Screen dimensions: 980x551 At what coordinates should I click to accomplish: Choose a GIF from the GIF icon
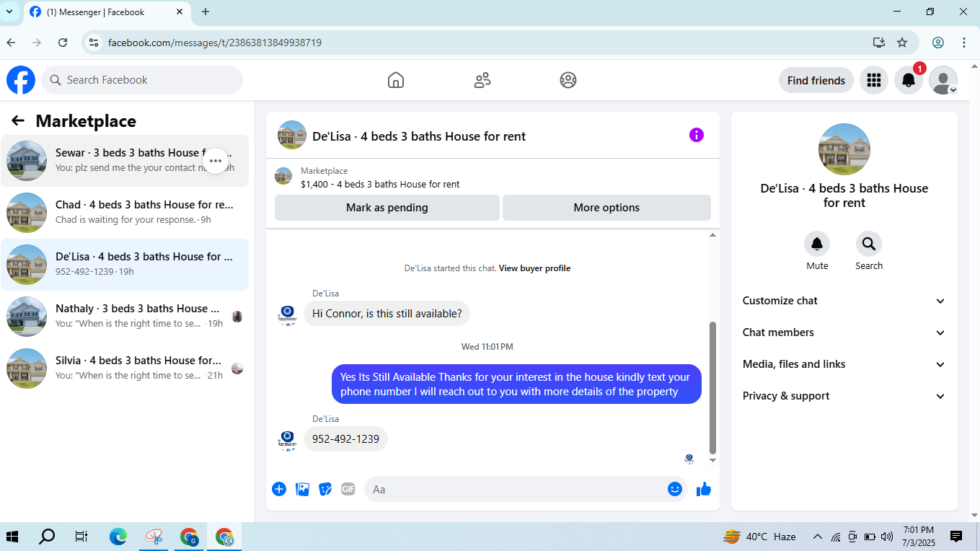[348, 489]
